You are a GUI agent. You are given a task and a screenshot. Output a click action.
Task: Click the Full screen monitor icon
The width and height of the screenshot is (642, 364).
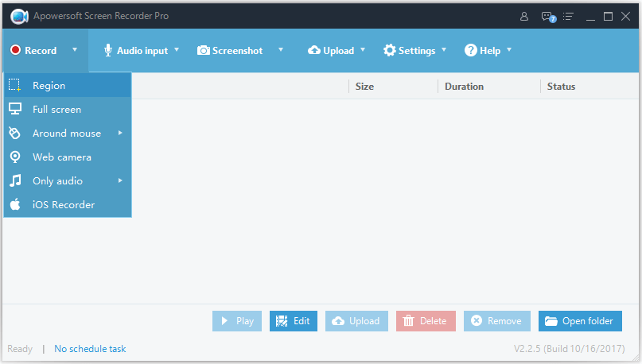point(15,109)
